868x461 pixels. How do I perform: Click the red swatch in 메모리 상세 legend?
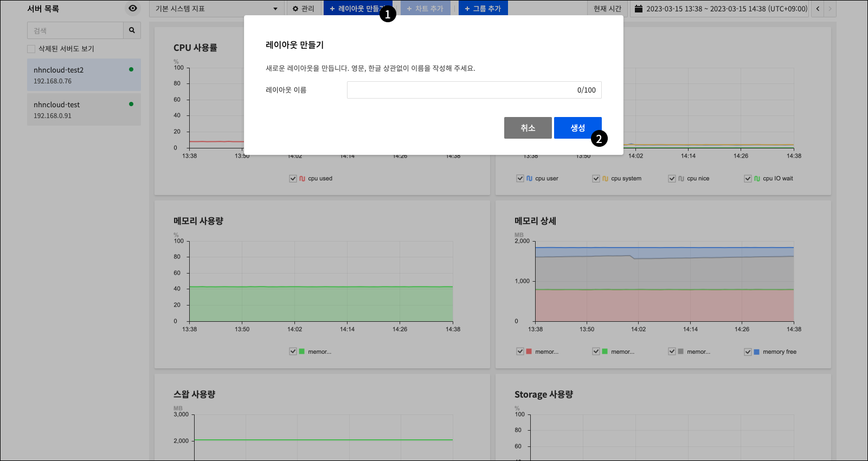tap(529, 352)
